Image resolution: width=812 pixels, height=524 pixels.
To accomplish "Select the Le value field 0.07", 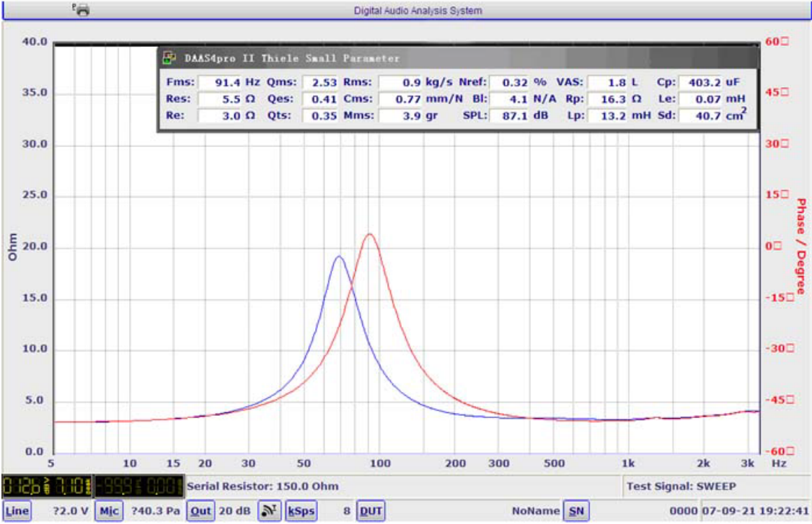I will pyautogui.click(x=701, y=99).
